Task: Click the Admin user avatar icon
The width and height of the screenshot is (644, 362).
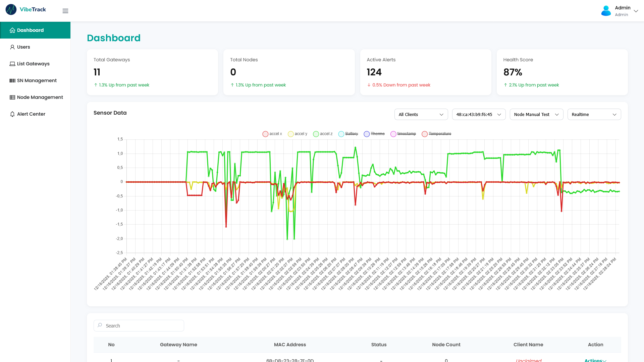Action: (x=606, y=11)
